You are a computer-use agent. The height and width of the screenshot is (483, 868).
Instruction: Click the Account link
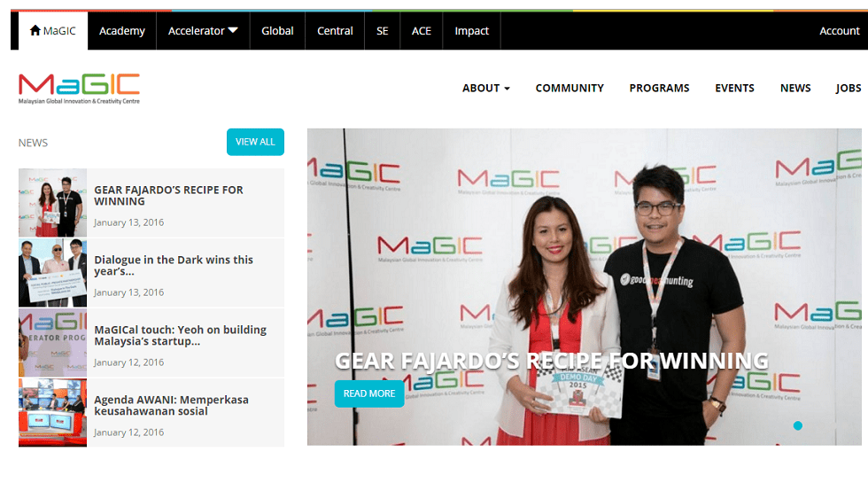pyautogui.click(x=839, y=31)
